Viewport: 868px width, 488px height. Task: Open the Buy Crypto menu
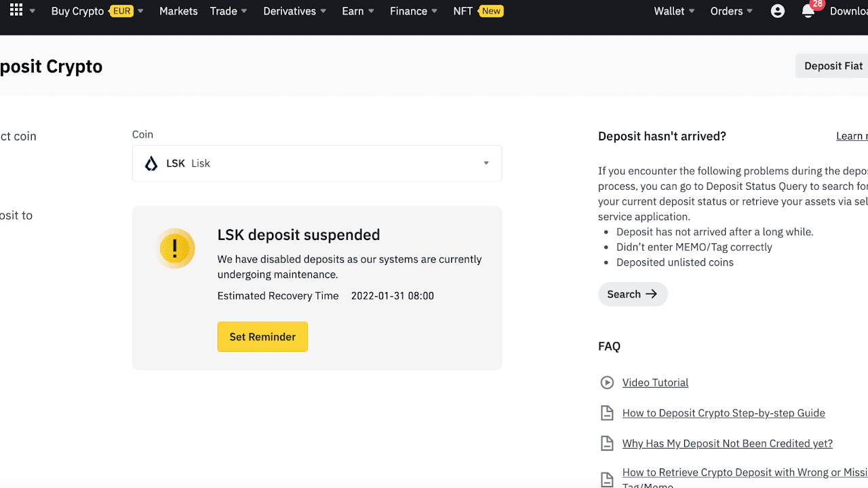point(77,11)
